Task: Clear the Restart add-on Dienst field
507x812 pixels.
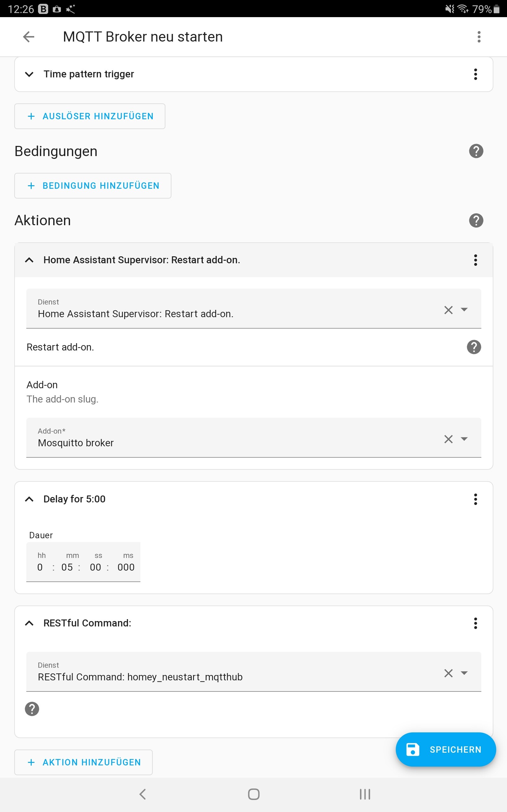Action: 448,310
